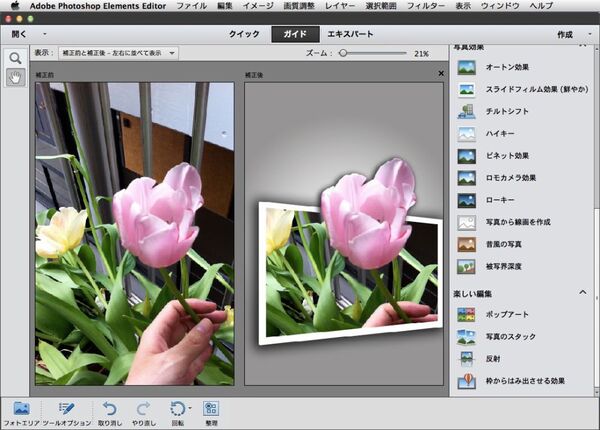
Task: Open the ウィンドウ menu
Action: pos(500,6)
